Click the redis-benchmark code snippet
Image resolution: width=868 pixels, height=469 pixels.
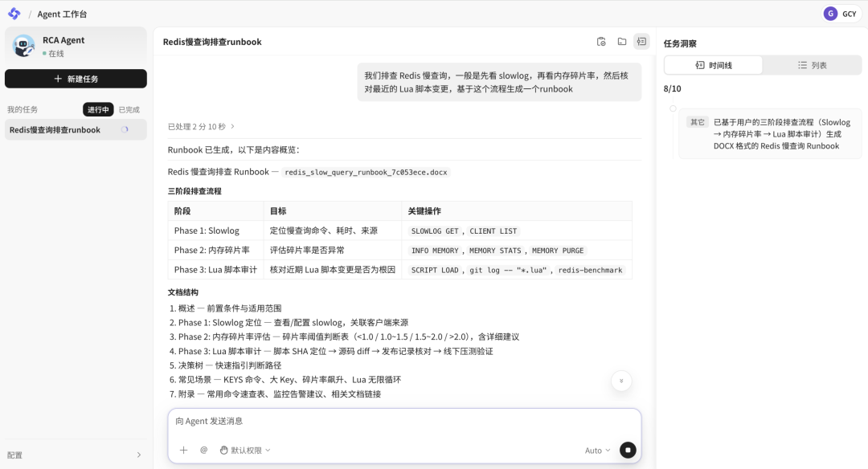coord(590,270)
